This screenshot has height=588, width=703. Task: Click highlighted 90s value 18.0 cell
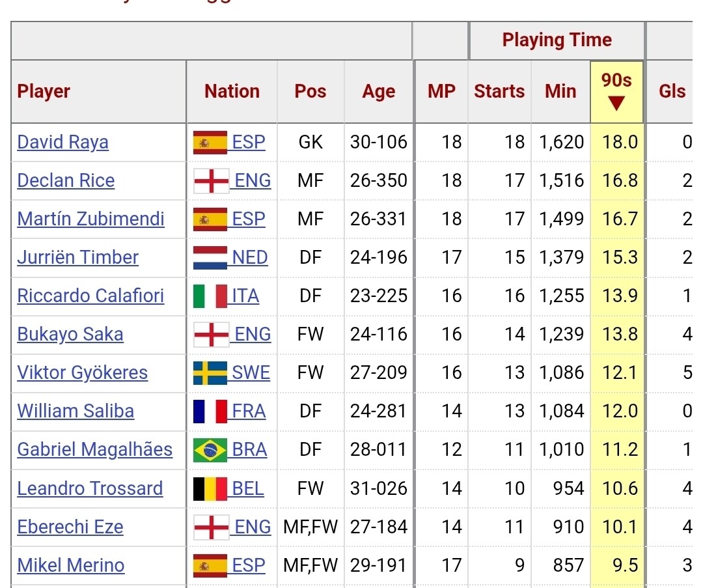[619, 143]
